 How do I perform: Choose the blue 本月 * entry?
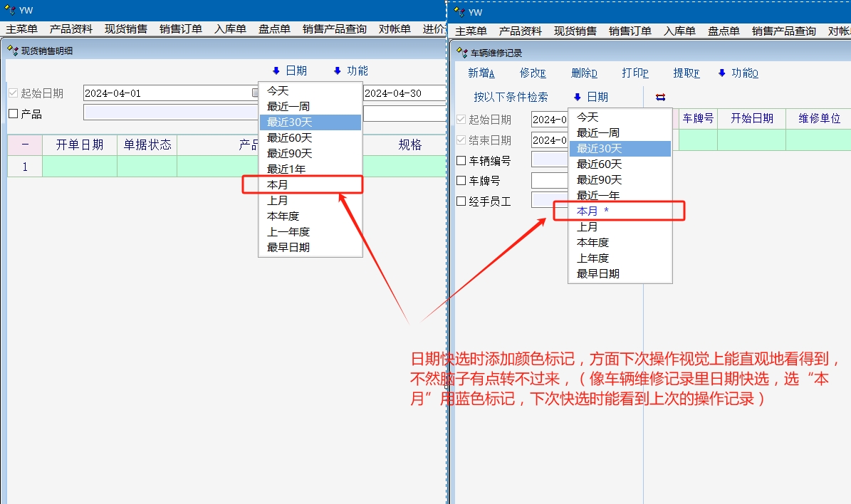coord(592,211)
